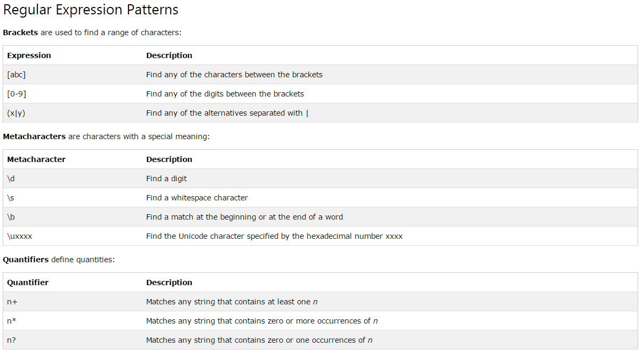
Task: Click the Unicode character hexadecimal description
Action: click(274, 236)
